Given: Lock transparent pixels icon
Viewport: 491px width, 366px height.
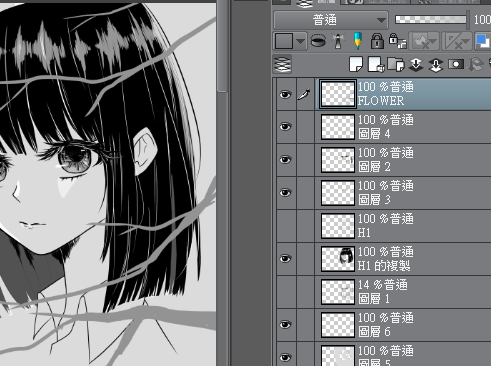Looking at the screenshot, I should pos(398,41).
